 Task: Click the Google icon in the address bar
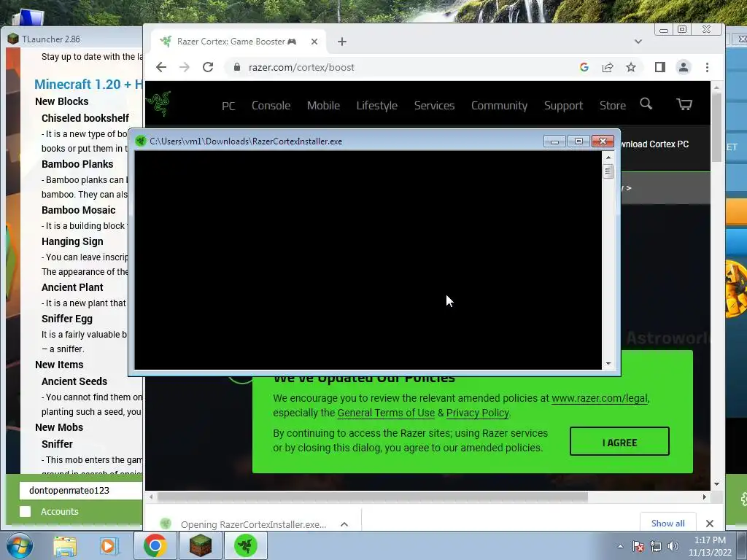[x=584, y=67]
